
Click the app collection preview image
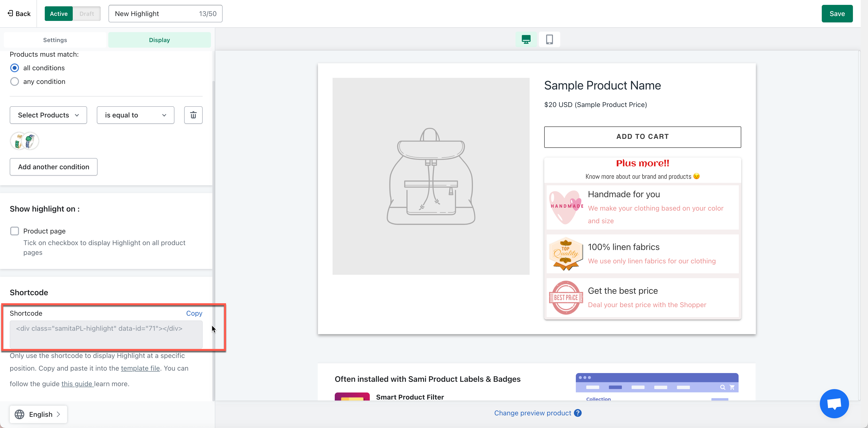coord(657,387)
